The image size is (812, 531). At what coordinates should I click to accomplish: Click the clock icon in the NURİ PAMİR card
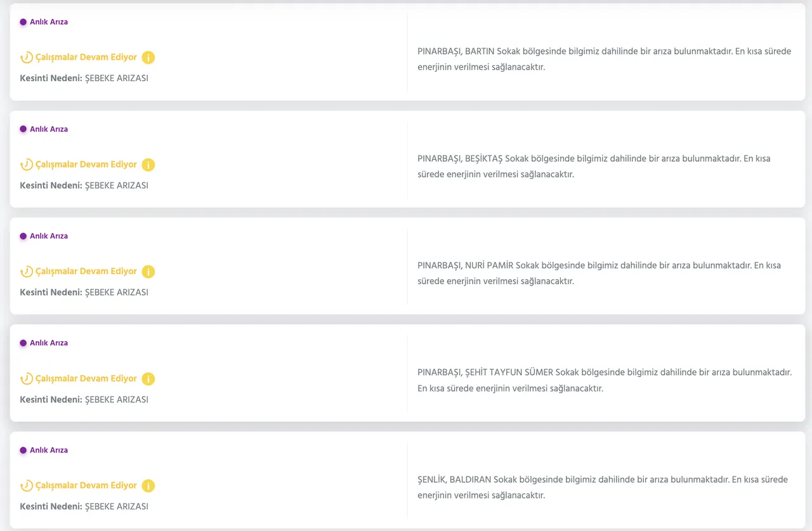point(27,272)
